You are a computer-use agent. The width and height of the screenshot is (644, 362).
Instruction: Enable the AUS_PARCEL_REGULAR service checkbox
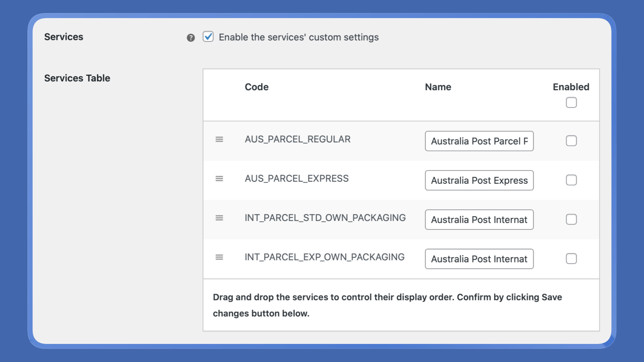pos(571,141)
